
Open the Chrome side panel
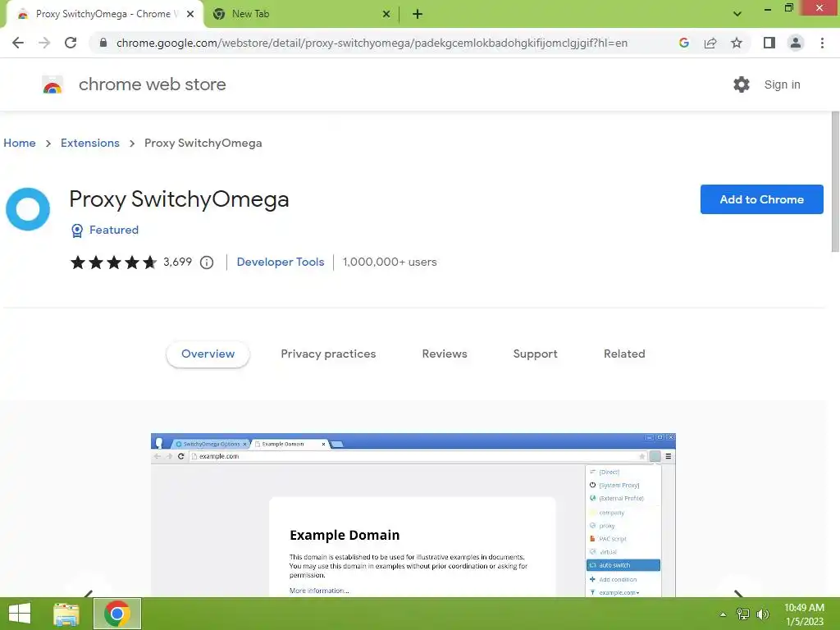[x=769, y=43]
